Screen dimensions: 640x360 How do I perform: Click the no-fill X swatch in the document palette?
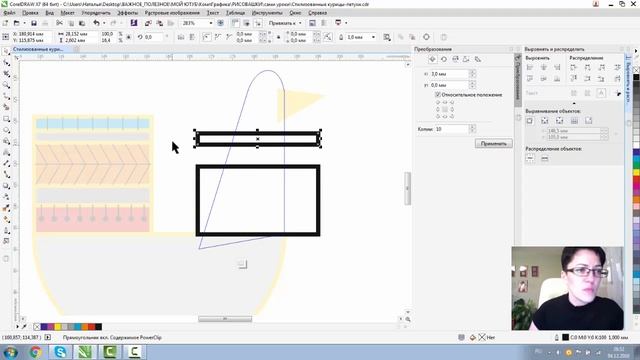(x=37, y=327)
